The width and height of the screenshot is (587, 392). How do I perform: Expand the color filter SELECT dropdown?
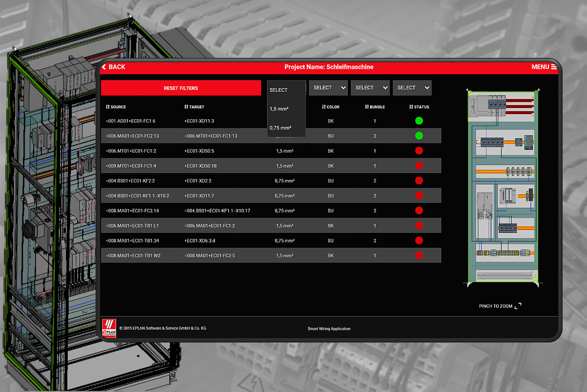click(328, 88)
